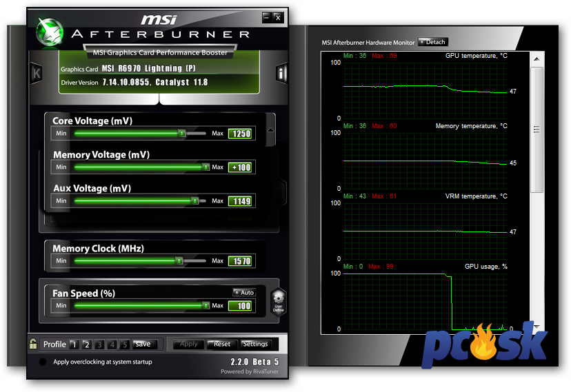Detach the Hardware Monitor window
This screenshot has width=571, height=392.
point(433,42)
